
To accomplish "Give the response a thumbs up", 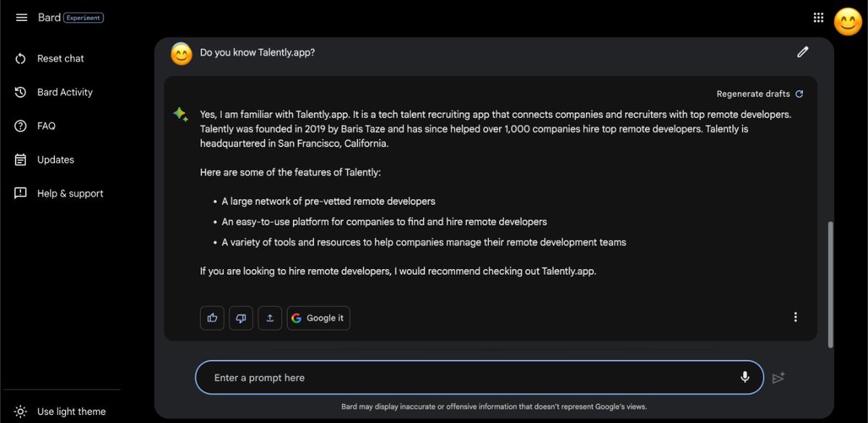I will pyautogui.click(x=212, y=318).
